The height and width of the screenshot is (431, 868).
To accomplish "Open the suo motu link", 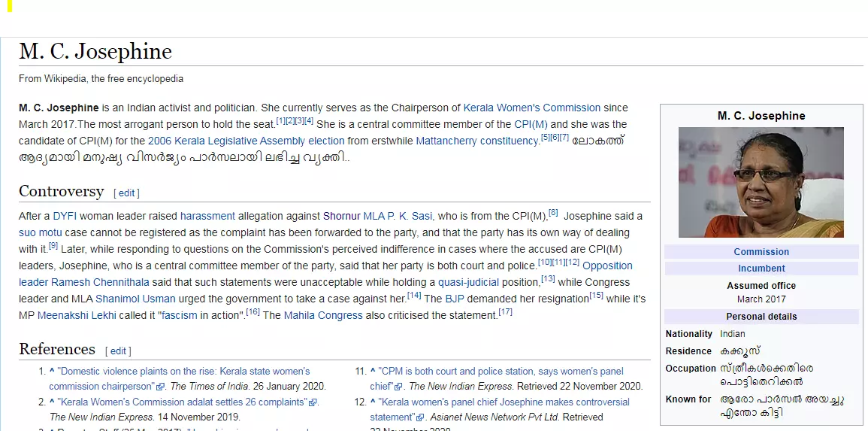I will [x=40, y=232].
